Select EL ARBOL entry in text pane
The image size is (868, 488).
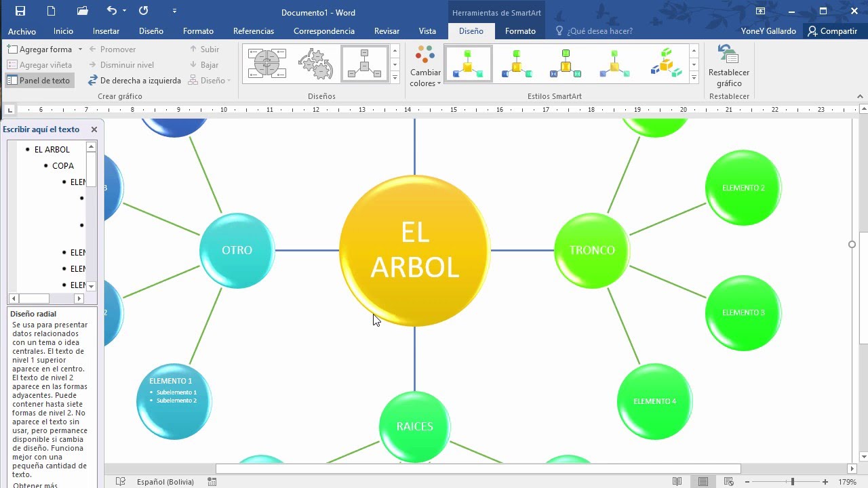[52, 150]
